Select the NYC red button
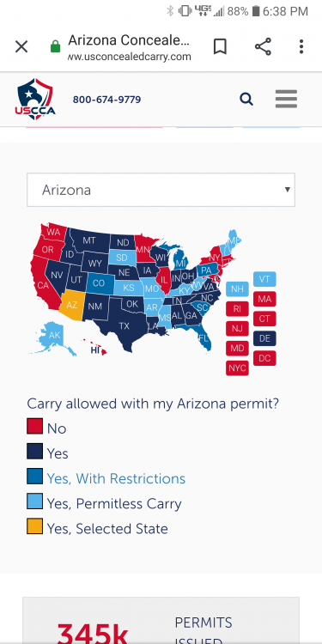 [x=237, y=368]
